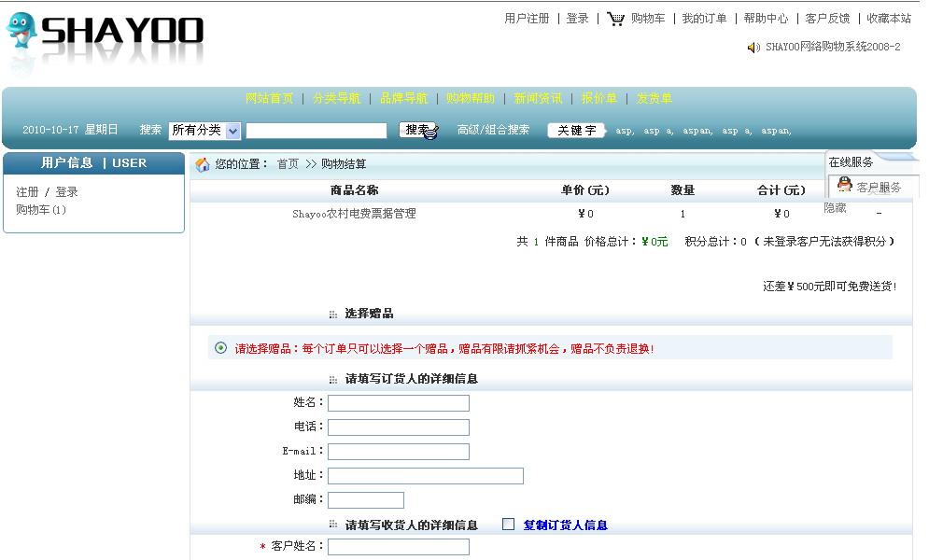Select the 请选择赠品 radio button
The width and height of the screenshot is (929, 560).
point(220,348)
